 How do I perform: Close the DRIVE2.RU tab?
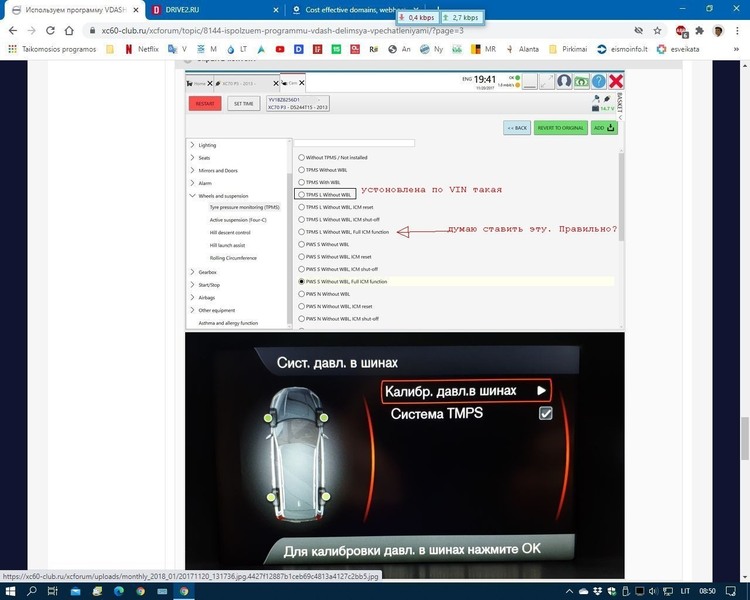tap(276, 10)
